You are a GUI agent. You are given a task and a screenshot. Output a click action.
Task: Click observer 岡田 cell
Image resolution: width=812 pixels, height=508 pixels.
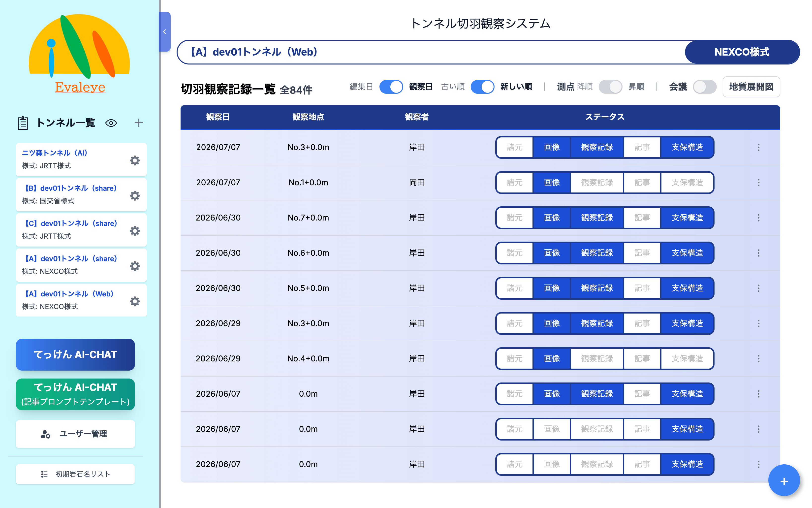(417, 182)
